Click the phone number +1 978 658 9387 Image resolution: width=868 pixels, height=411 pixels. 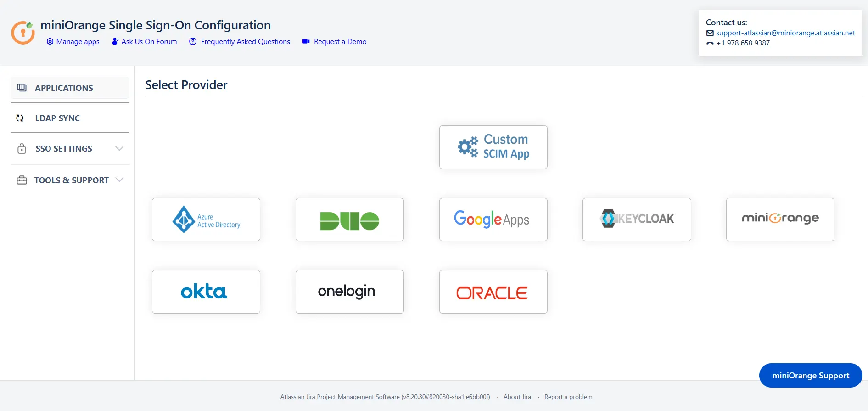point(743,43)
